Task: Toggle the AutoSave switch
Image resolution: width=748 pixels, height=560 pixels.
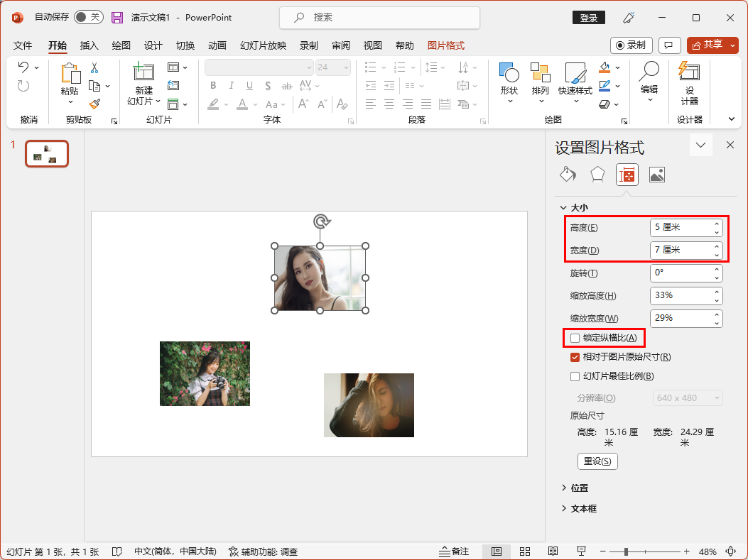Action: 89,17
